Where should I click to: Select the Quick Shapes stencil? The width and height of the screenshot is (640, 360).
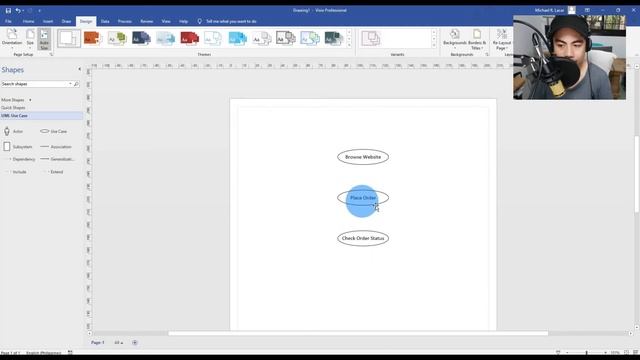13,108
